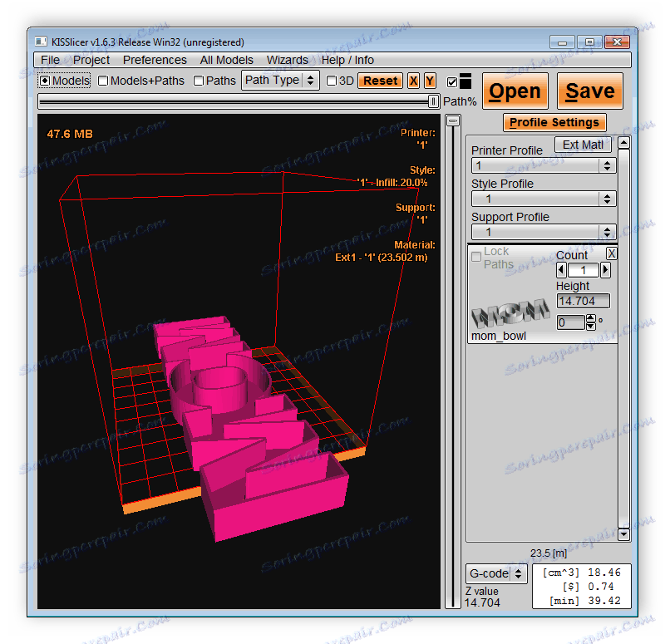The image size is (665, 644).
Task: Open the Path Type dropdown
Action: [280, 81]
